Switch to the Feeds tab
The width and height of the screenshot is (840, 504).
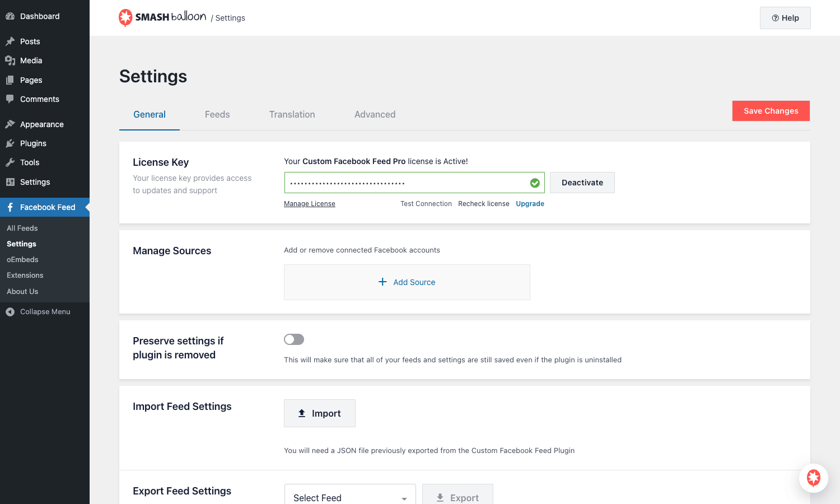[x=217, y=114]
